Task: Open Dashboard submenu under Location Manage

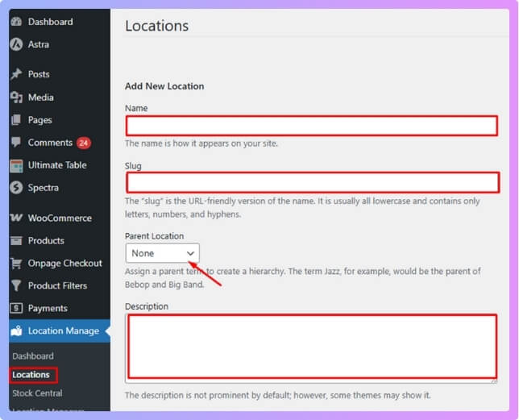Action: click(x=33, y=356)
